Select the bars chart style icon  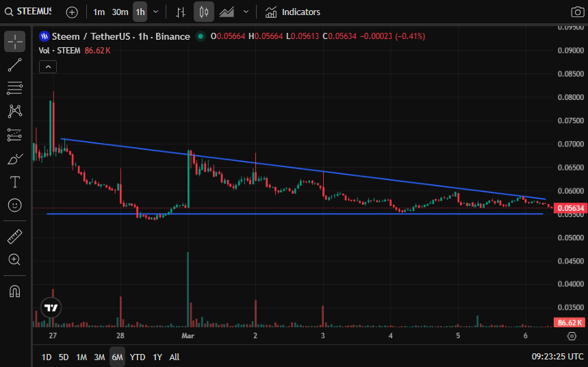[181, 12]
